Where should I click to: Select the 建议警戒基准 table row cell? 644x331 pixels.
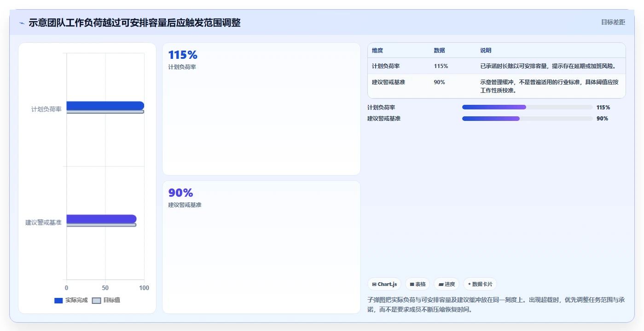click(x=389, y=82)
